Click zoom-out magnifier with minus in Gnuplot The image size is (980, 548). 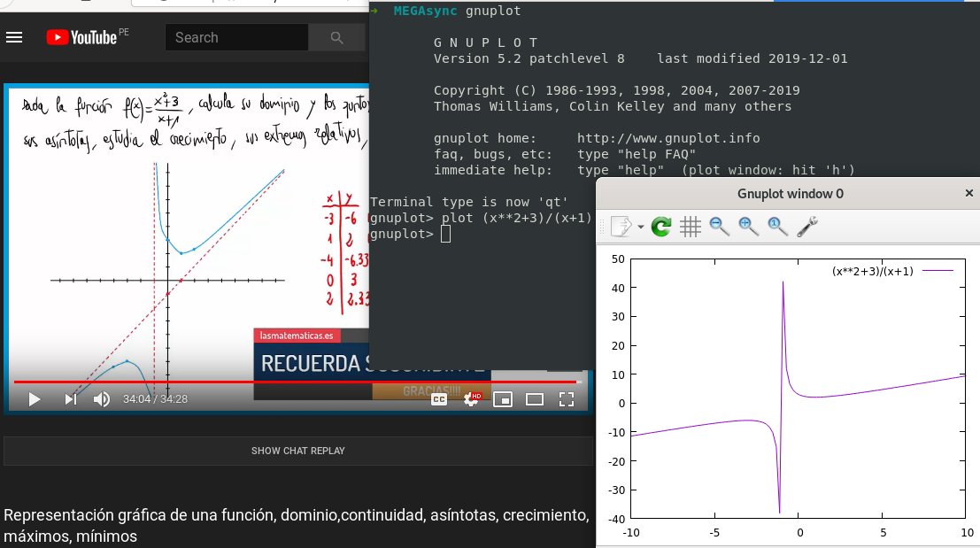pyautogui.click(x=720, y=227)
